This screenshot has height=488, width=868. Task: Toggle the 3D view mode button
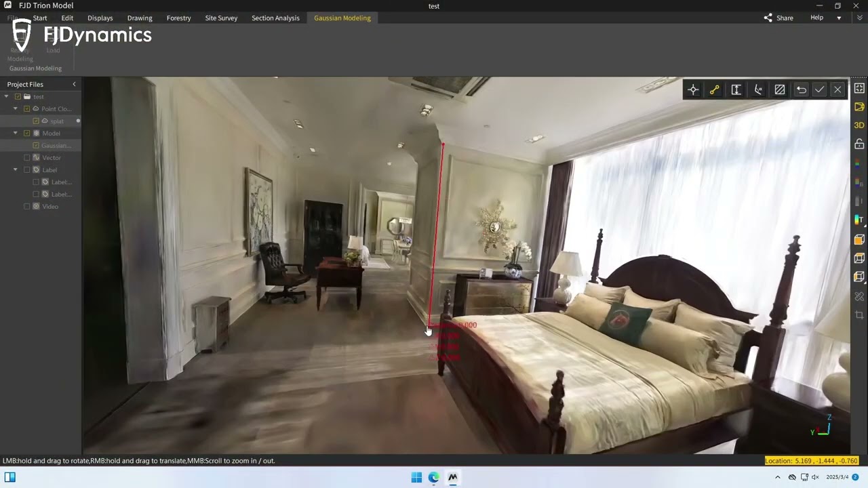859,125
